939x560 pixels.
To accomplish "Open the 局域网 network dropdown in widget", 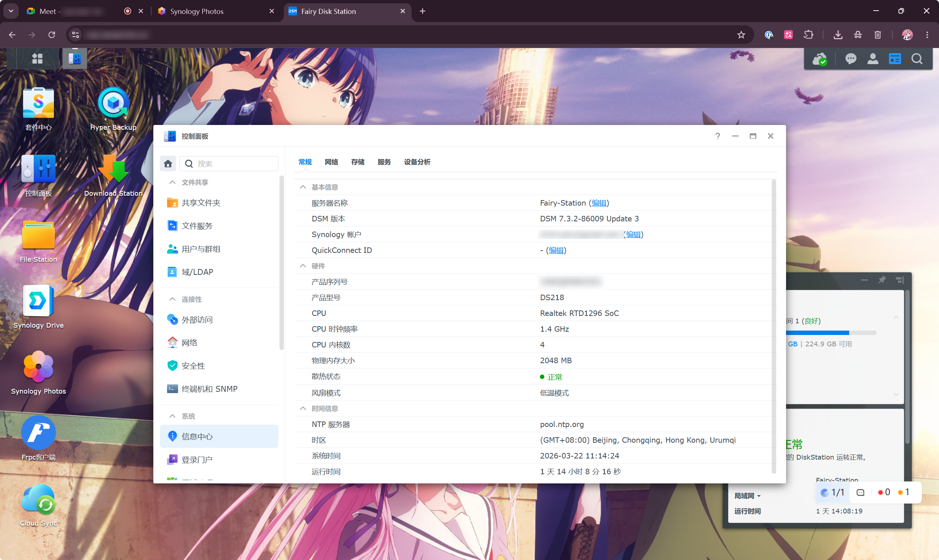I will 748,495.
